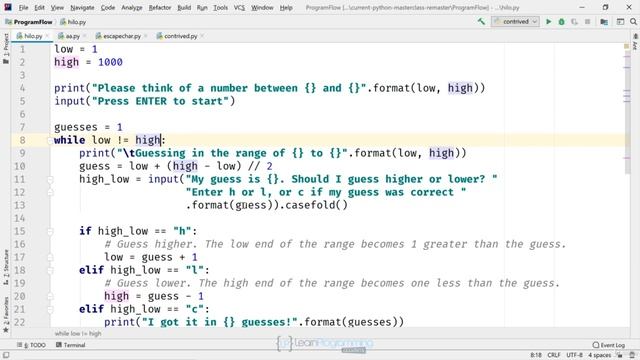Click the 8:18 cursor position indicator
The height and width of the screenshot is (360, 640).
pos(536,355)
